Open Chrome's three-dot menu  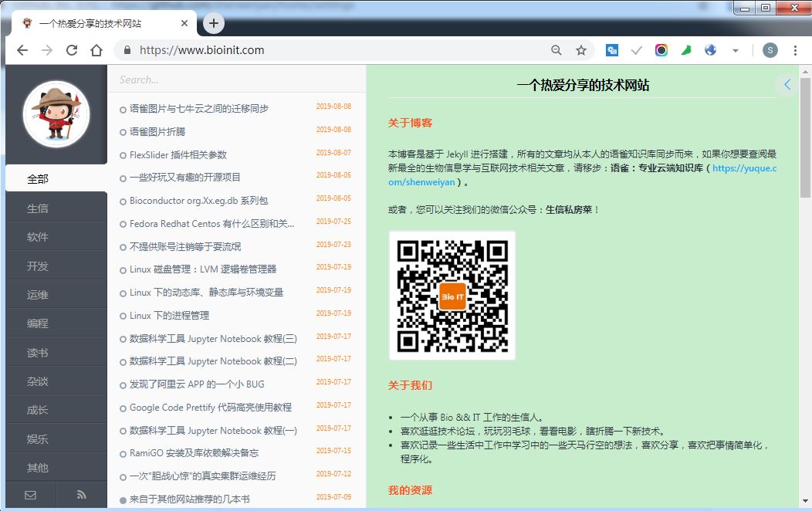pos(796,49)
